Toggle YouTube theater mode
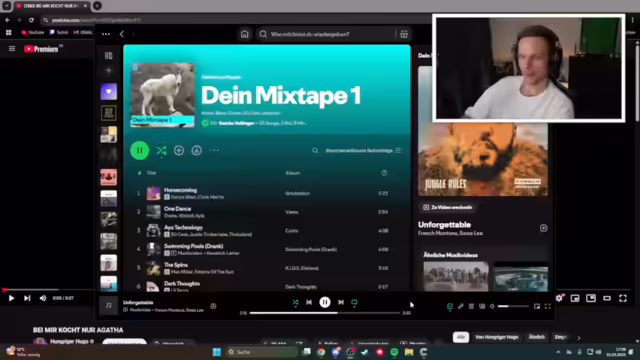640x360 pixels. (x=607, y=298)
